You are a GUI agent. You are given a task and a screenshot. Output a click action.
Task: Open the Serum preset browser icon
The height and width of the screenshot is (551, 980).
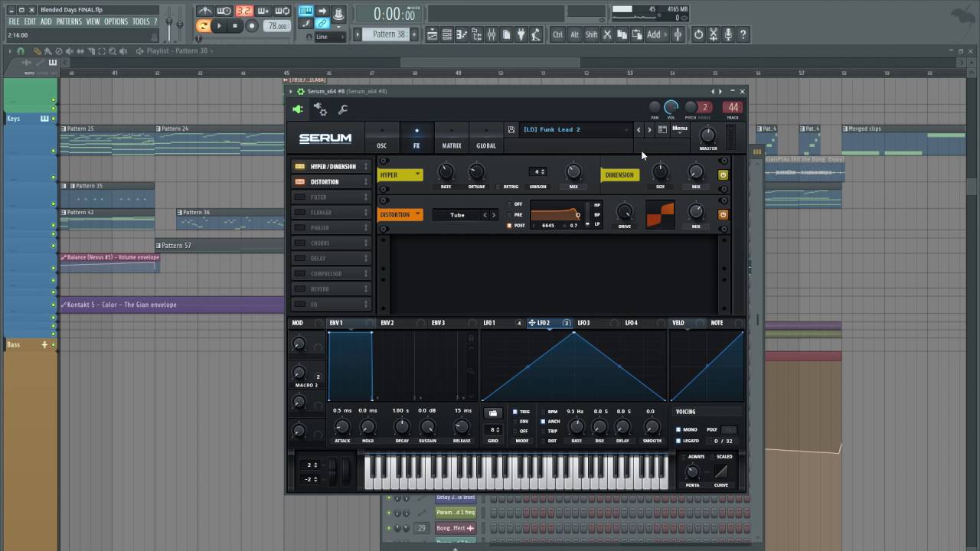click(x=662, y=129)
